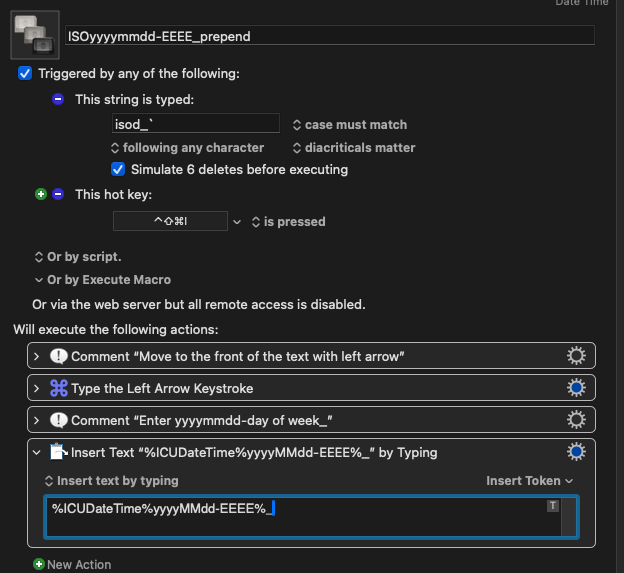This screenshot has height=573, width=624.
Task: Open the "case must match" popup
Action: click(x=349, y=125)
